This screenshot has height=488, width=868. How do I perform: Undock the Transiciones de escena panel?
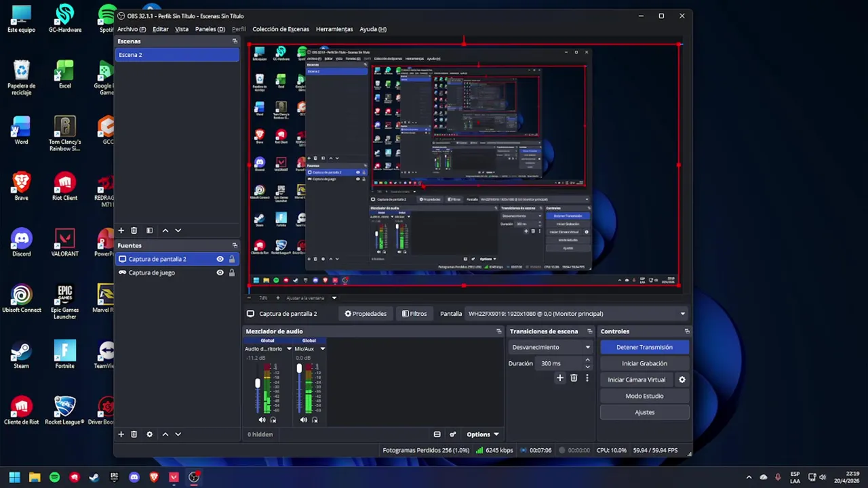[x=589, y=331]
